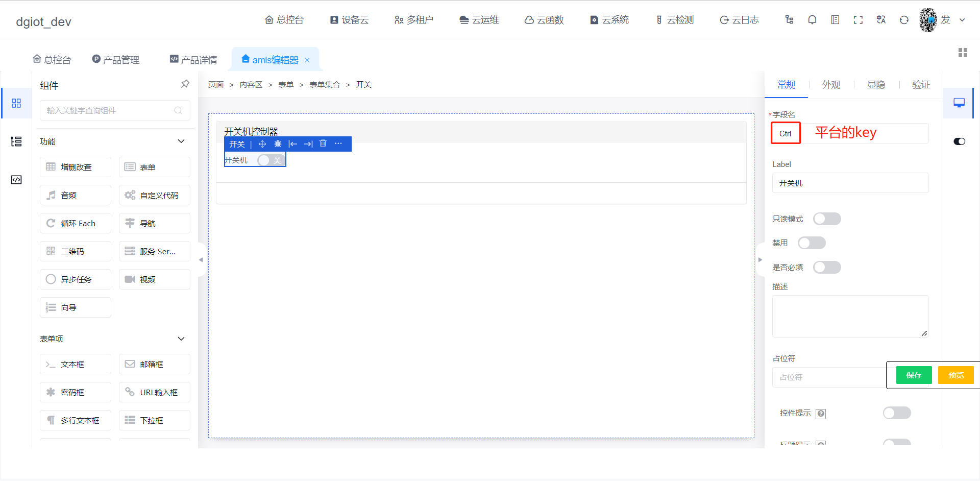Click the notification bell icon
The width and height of the screenshot is (980, 481).
tap(812, 20)
